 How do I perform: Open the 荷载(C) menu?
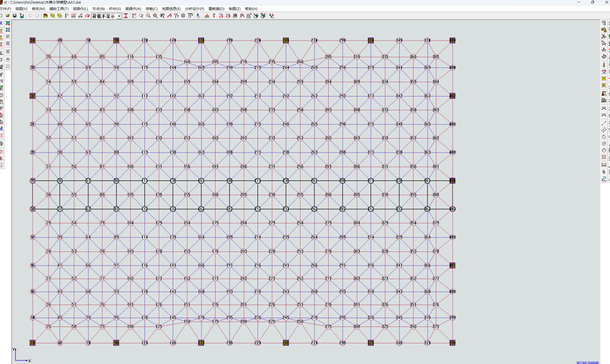click(x=152, y=9)
